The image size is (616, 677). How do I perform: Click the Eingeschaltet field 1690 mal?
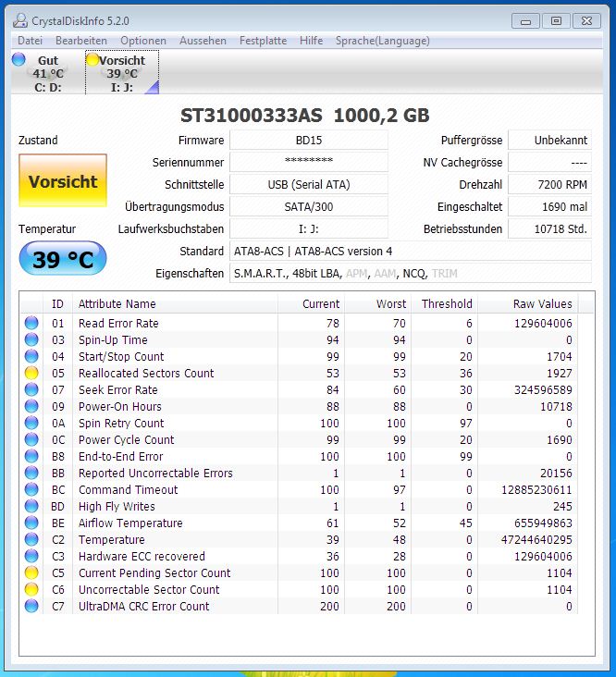549,207
